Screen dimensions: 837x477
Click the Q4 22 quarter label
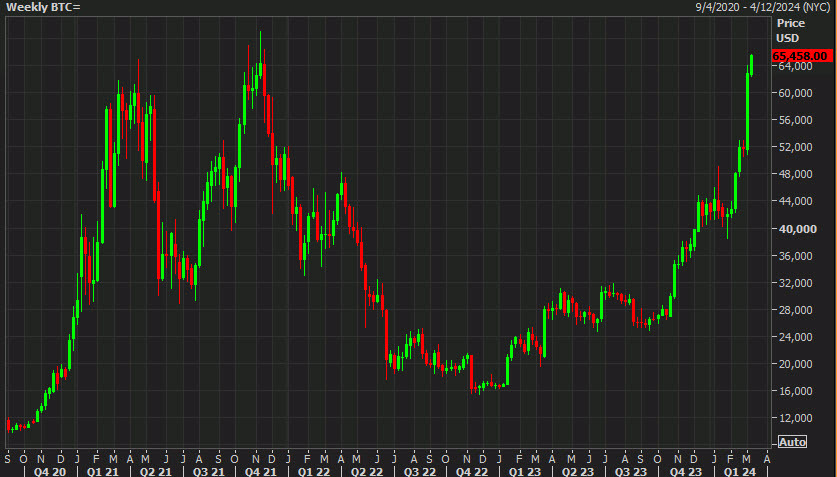472,472
